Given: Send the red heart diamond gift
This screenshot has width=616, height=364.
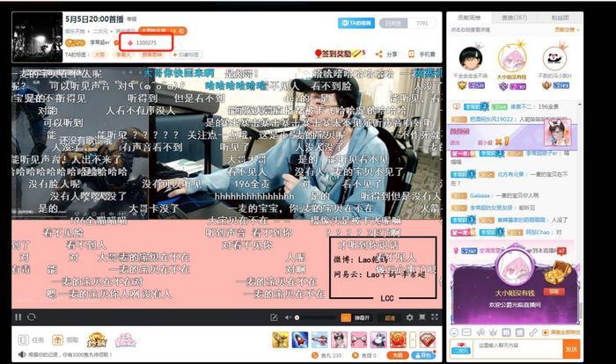Looking at the screenshot, I should point(427,339).
